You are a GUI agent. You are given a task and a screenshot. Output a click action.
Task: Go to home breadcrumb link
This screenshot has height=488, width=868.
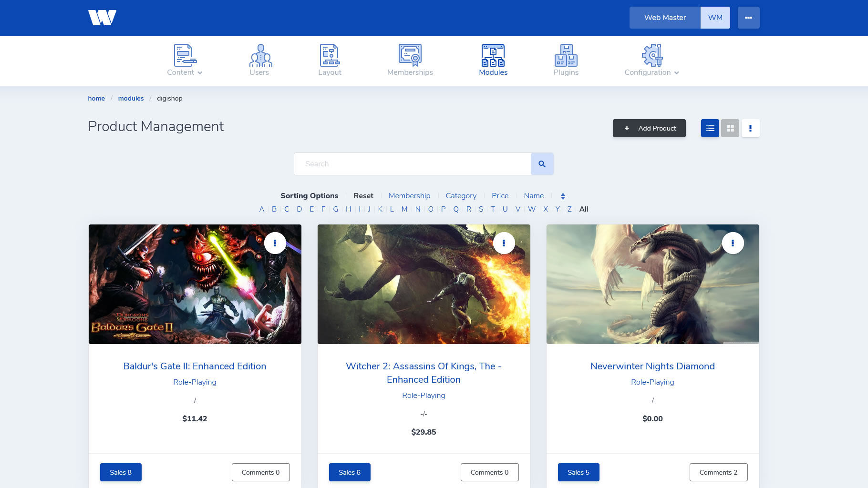click(x=96, y=99)
